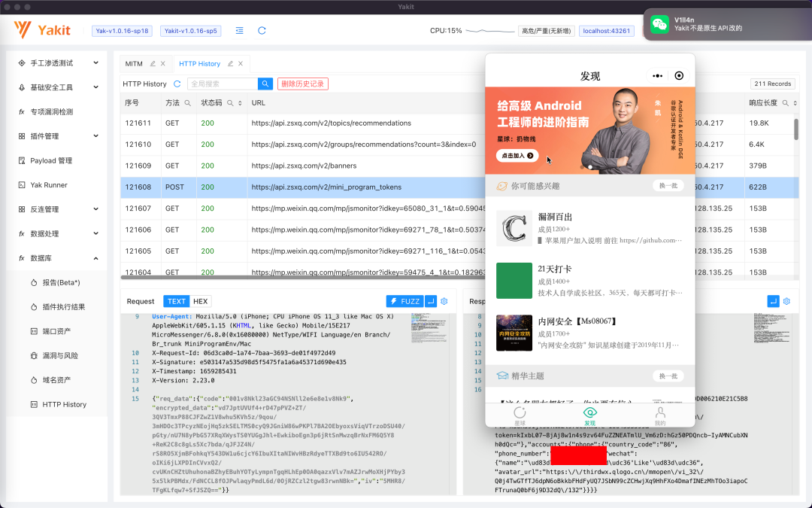This screenshot has height=508, width=812.
Task: Expand 数据处理 menu
Action: click(x=58, y=233)
